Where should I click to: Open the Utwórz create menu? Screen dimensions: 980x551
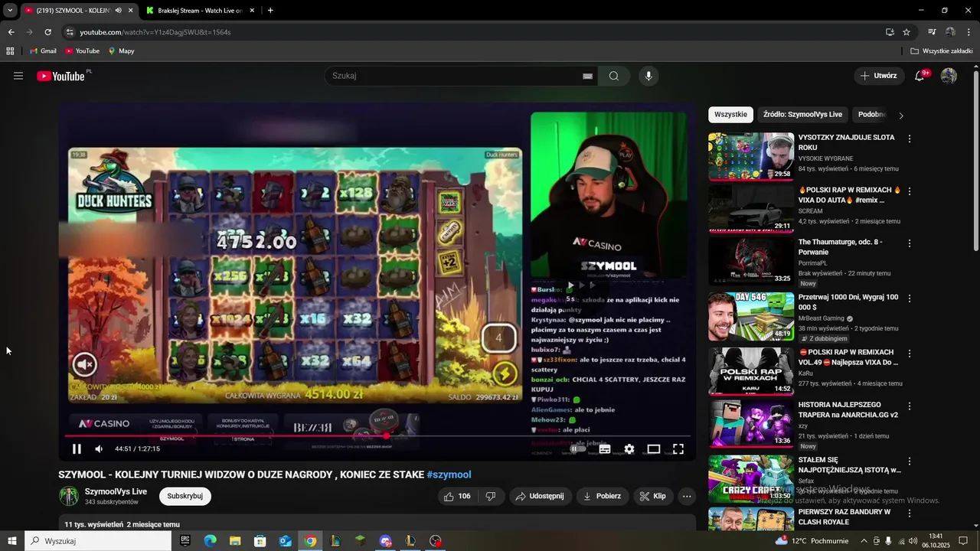coord(878,76)
